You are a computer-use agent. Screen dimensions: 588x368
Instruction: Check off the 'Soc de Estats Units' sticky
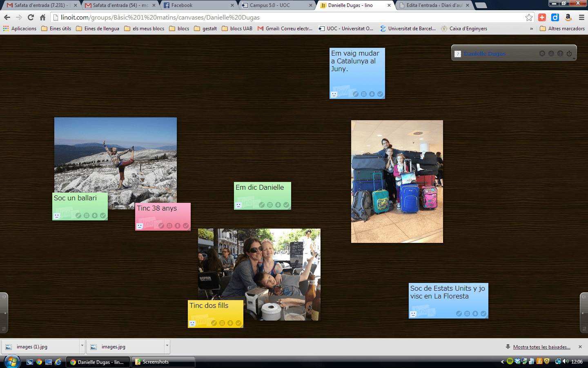click(483, 314)
